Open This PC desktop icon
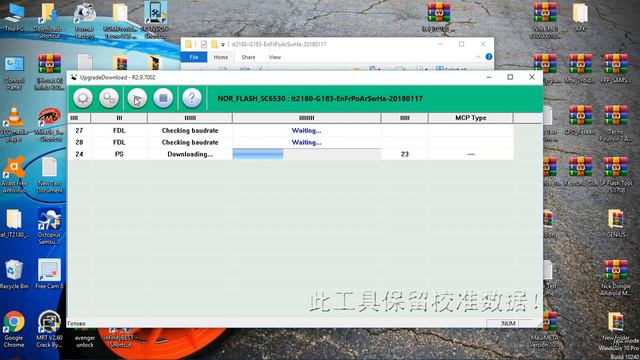 14,17
